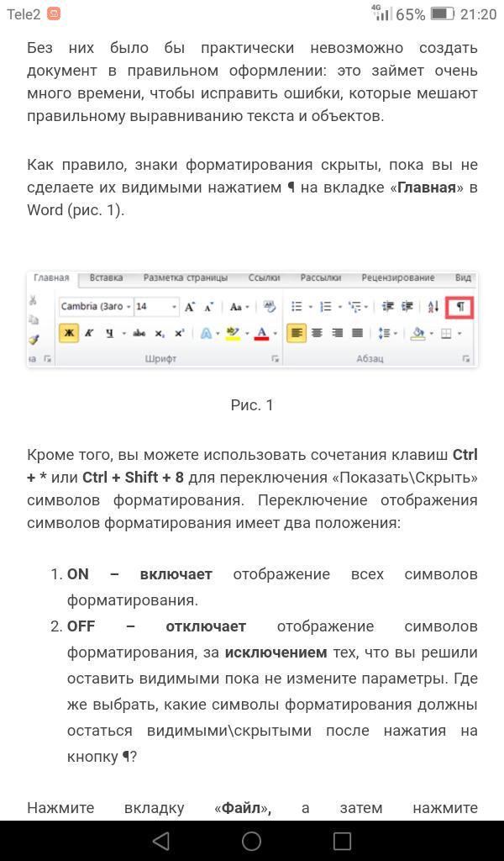Click the sort (A-Z) icon
Image resolution: width=504 pixels, height=861 pixels.
click(x=433, y=307)
